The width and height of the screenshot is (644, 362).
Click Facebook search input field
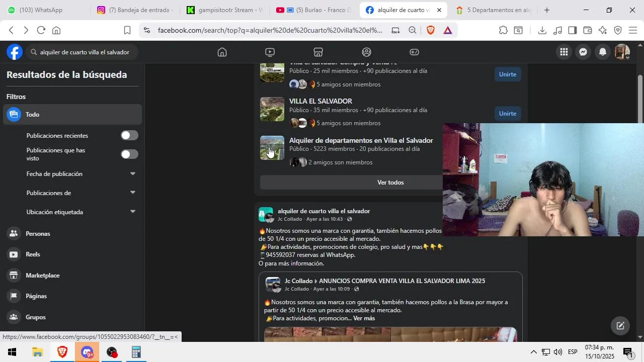[81, 52]
